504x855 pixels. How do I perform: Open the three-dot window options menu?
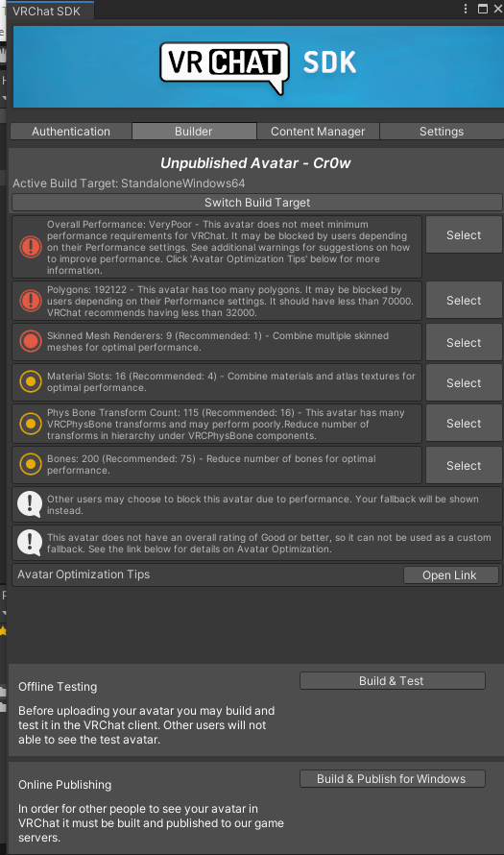click(466, 9)
